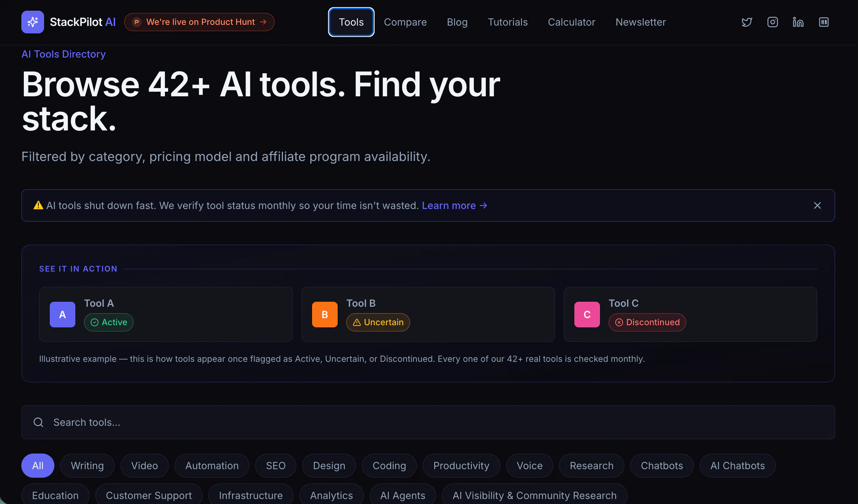Click the StackPilot AI brand name

tap(83, 22)
